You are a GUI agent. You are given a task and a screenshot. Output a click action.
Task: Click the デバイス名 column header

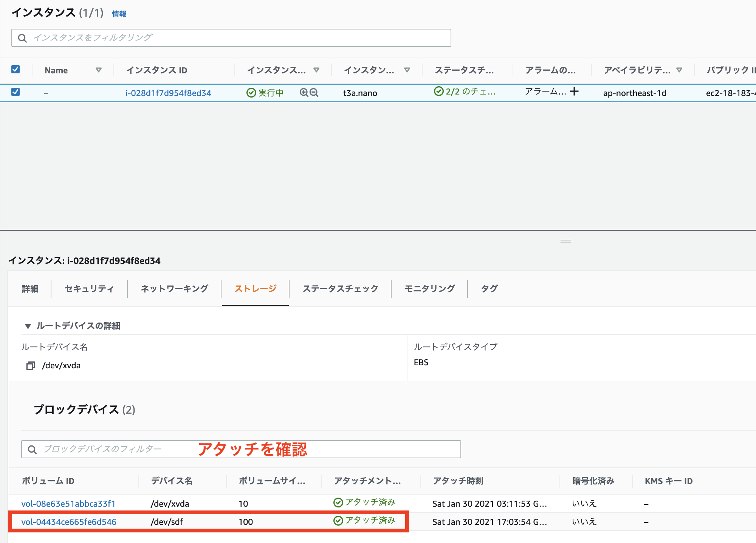point(172,481)
